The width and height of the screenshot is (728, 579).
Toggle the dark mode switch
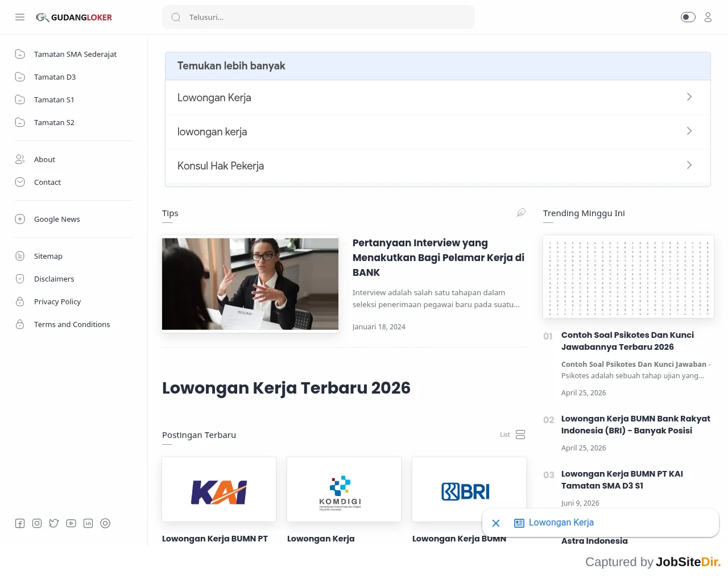tap(688, 17)
